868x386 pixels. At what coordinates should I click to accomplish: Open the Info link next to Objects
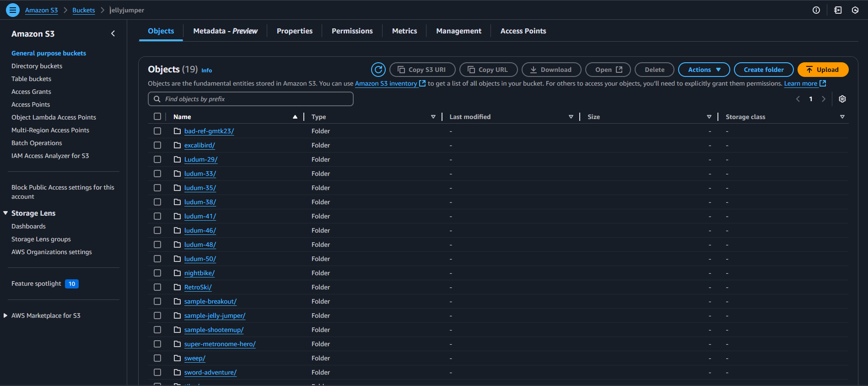pos(206,71)
